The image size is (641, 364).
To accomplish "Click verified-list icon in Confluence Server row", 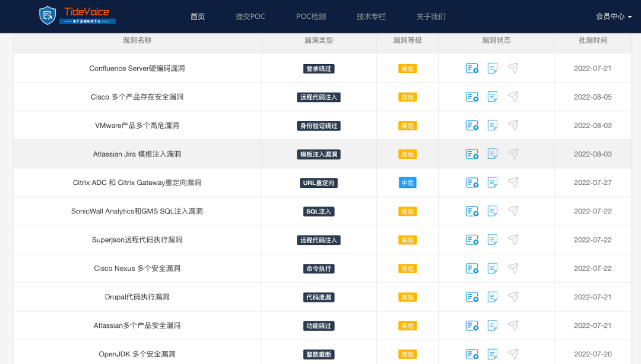I will [472, 68].
